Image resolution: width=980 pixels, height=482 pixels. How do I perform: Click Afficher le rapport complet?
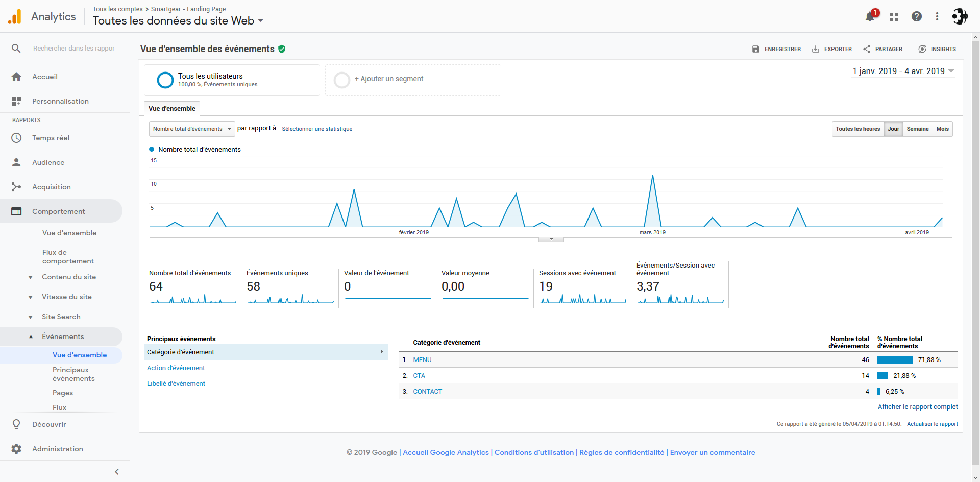point(918,407)
